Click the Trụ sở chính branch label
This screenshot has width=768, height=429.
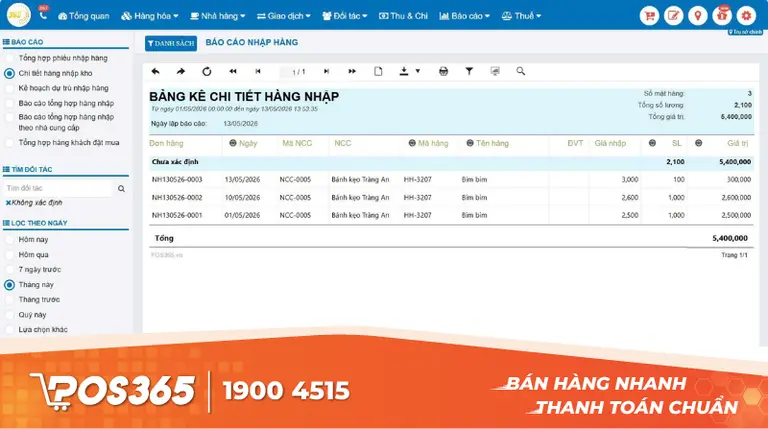745,32
